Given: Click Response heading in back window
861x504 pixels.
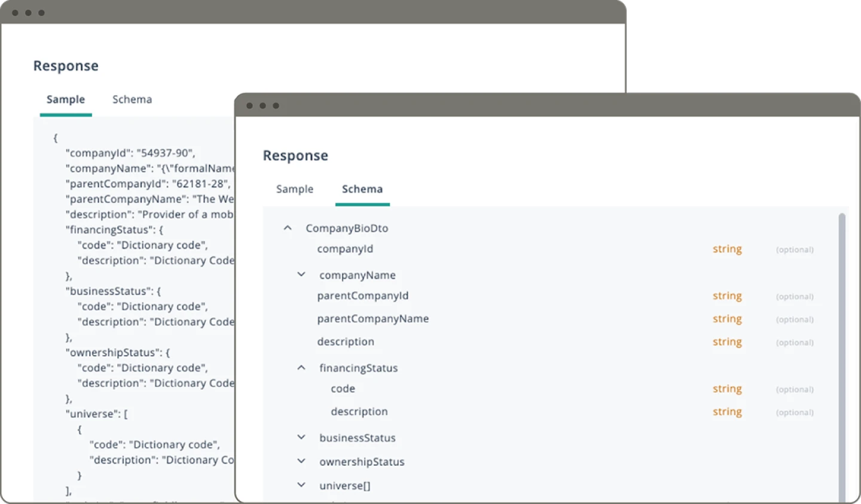Looking at the screenshot, I should click(x=66, y=66).
